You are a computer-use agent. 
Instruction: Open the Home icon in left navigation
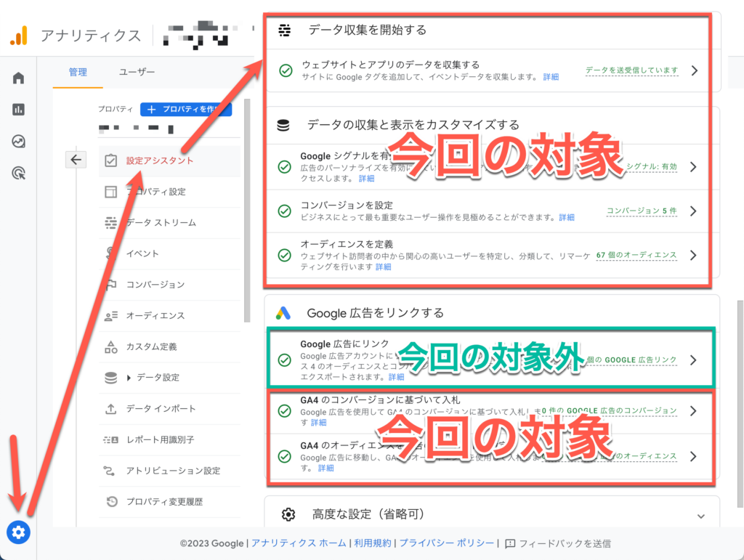point(18,78)
